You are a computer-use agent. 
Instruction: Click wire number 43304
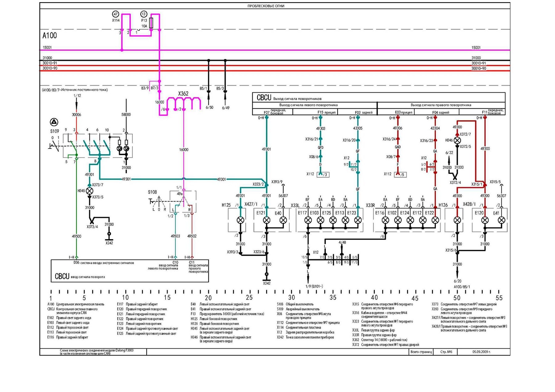(435, 128)
